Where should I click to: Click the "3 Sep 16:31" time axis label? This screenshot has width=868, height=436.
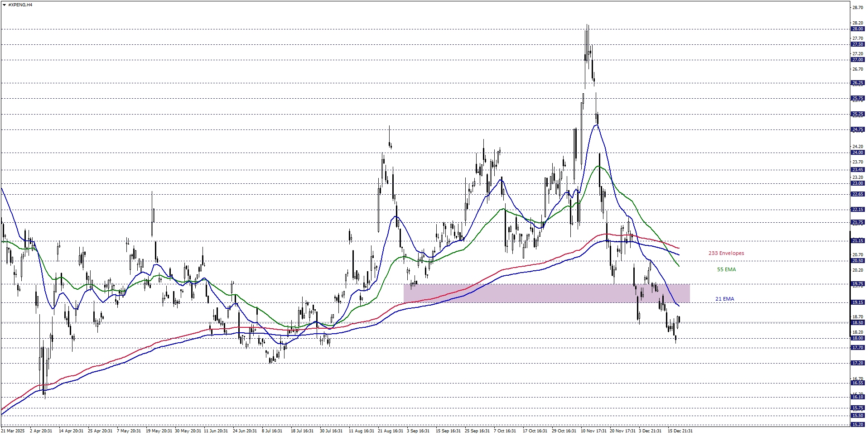418,431
